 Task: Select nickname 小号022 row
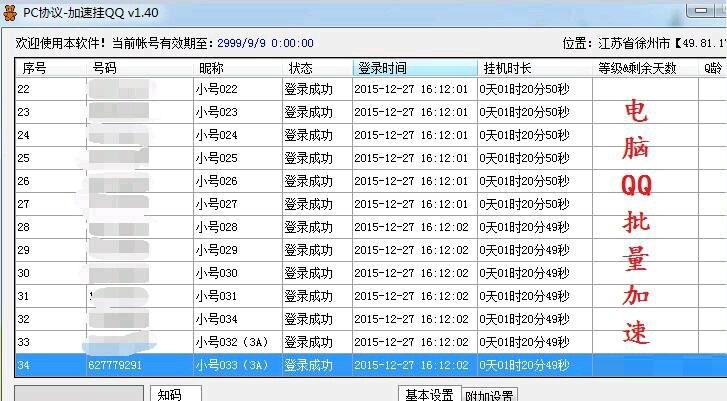(217, 89)
